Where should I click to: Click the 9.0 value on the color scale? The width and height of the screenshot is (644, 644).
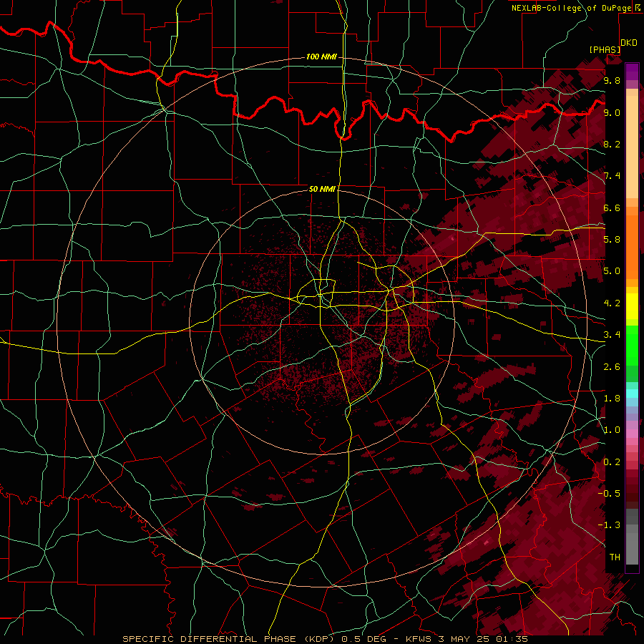pyautogui.click(x=612, y=112)
